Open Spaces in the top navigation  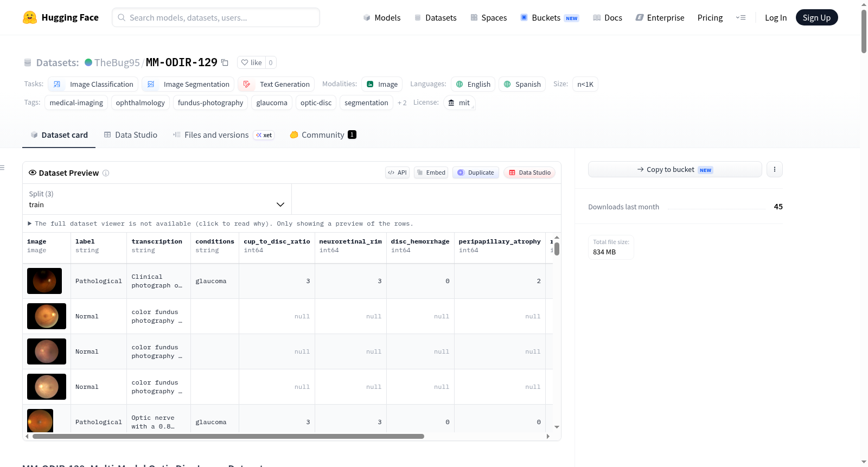pyautogui.click(x=488, y=17)
